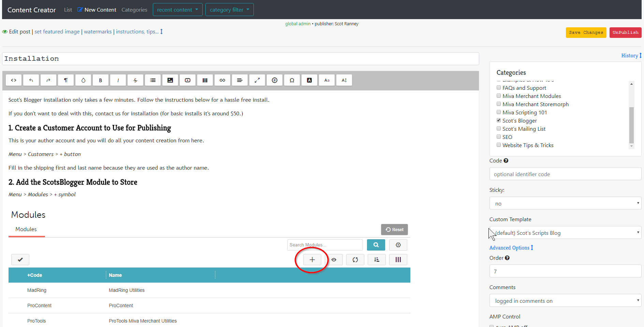The image size is (644, 327).
Task: Insert an image using the toolbar
Action: [x=170, y=80]
